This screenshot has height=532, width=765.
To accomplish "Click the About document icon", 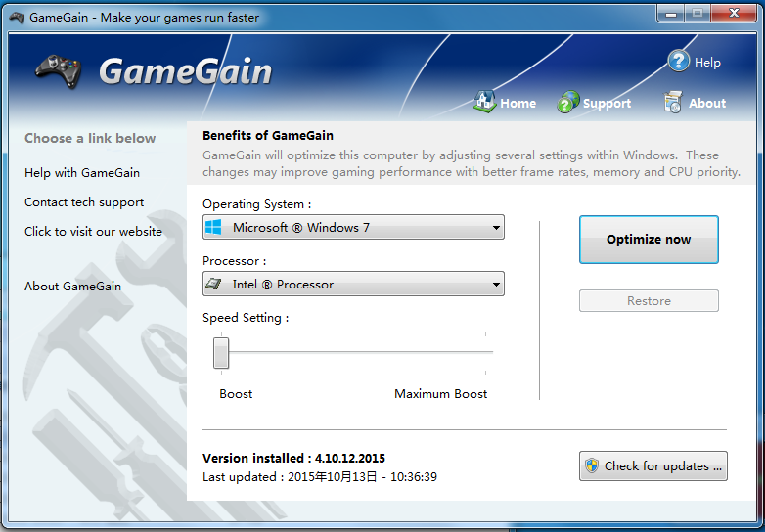I will 673,102.
